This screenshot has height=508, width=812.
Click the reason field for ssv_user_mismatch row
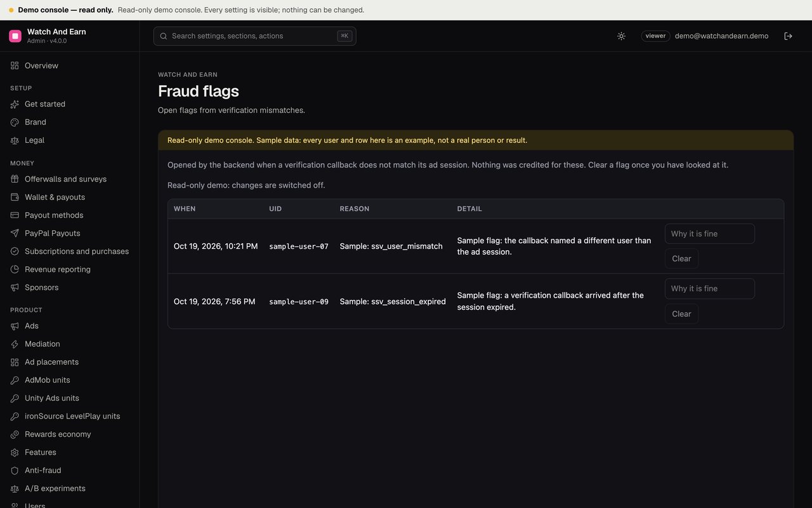(x=709, y=234)
